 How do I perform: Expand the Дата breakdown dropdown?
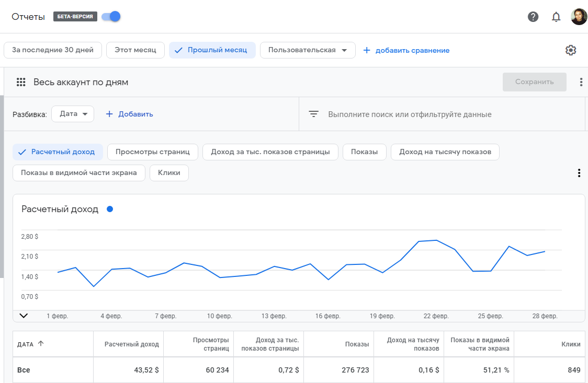[x=73, y=114]
